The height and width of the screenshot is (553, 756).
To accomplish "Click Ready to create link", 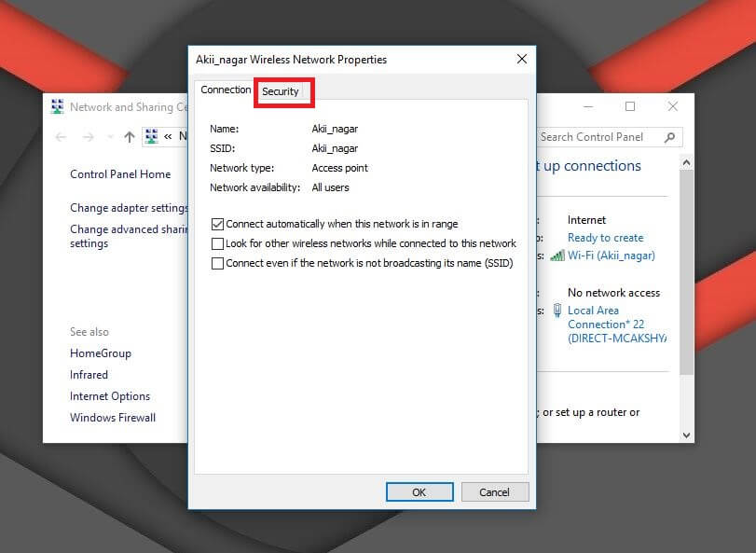I will 606,238.
